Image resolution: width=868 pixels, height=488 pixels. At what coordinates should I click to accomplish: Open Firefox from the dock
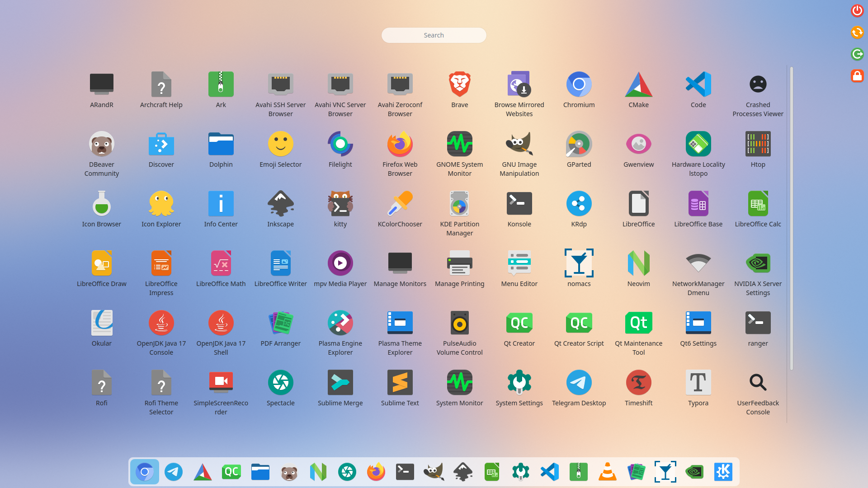tap(376, 472)
